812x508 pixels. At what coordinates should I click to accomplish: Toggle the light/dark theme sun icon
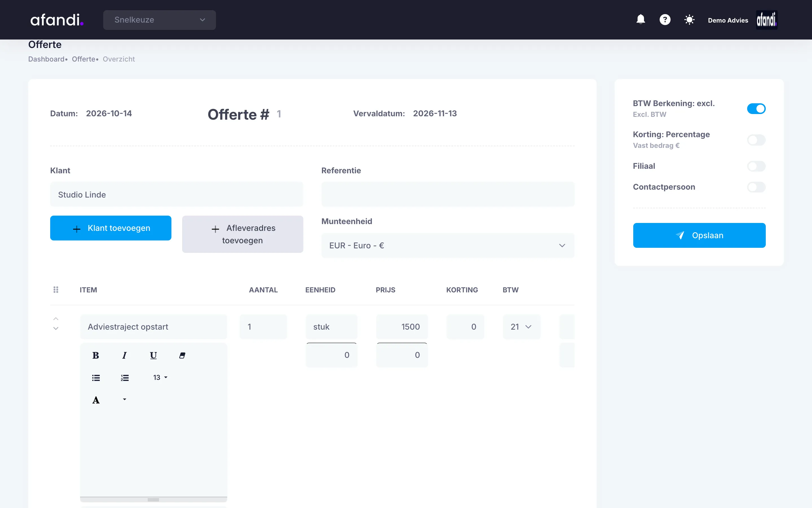click(x=689, y=20)
